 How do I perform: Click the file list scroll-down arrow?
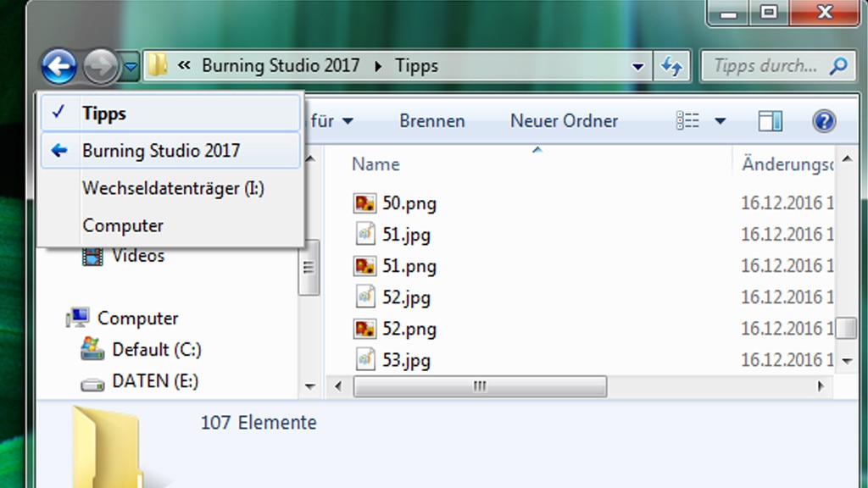[x=847, y=361]
